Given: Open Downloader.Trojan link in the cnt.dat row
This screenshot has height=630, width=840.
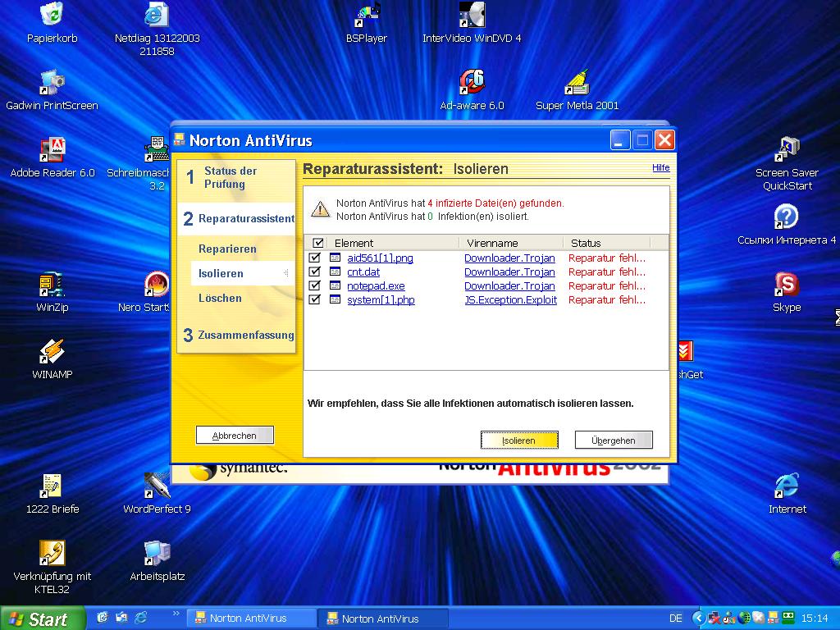Looking at the screenshot, I should tap(509, 272).
